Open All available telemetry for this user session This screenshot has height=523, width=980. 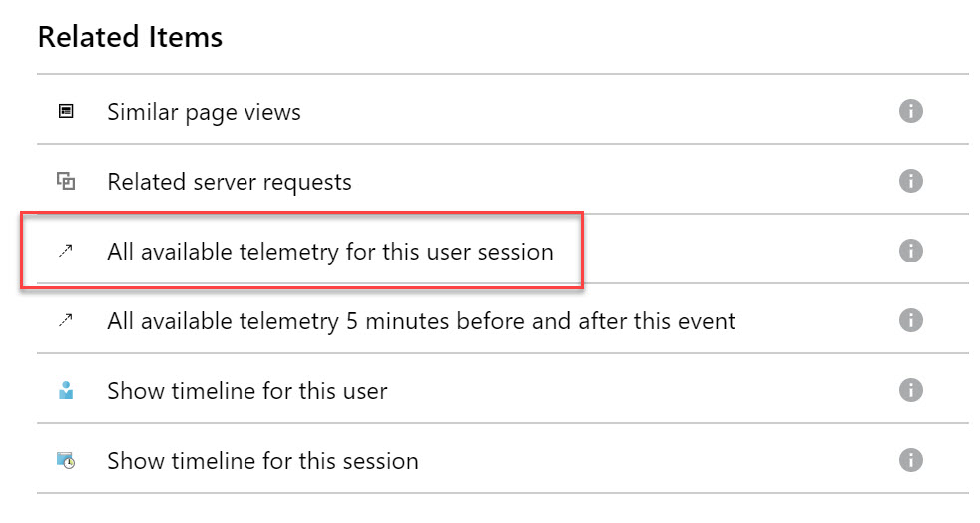(329, 252)
